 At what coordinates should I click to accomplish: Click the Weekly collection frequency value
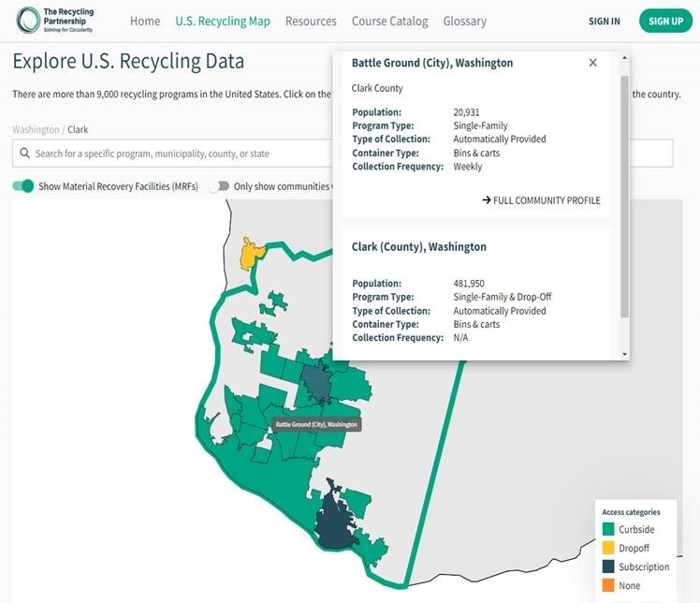coord(467,167)
